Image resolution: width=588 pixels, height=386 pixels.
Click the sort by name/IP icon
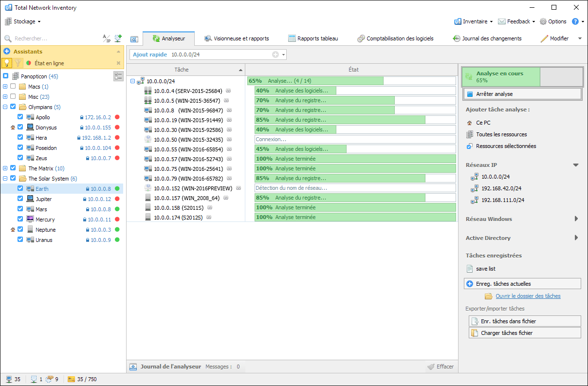(106, 38)
